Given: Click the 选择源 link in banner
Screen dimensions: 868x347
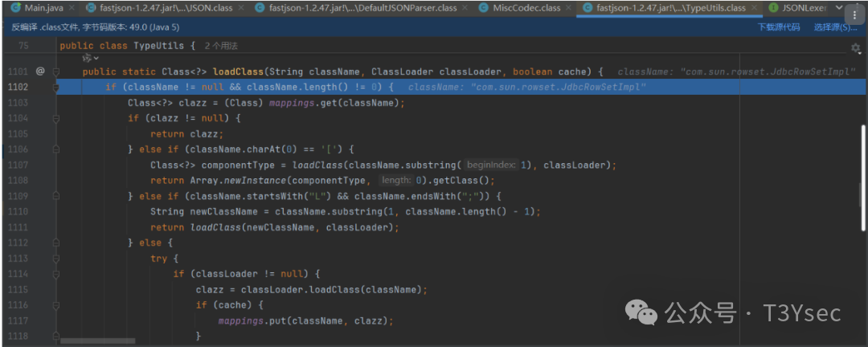Looking at the screenshot, I should point(833,27).
